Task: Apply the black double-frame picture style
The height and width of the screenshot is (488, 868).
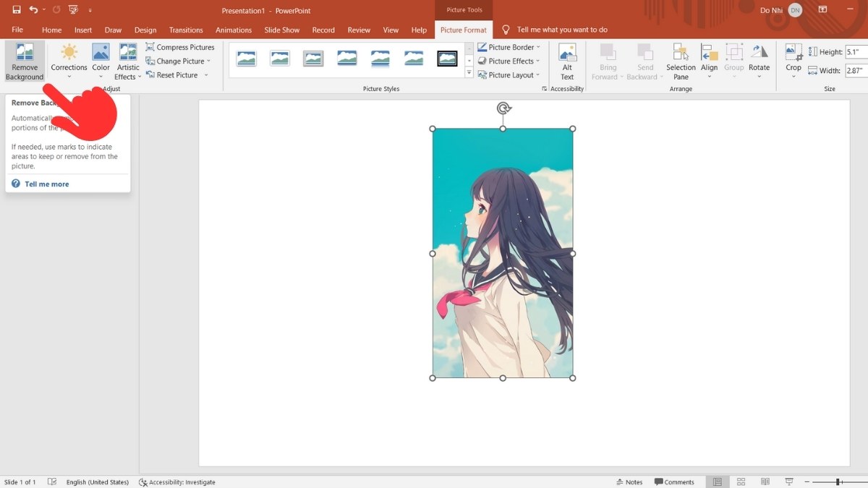Action: coord(447,59)
